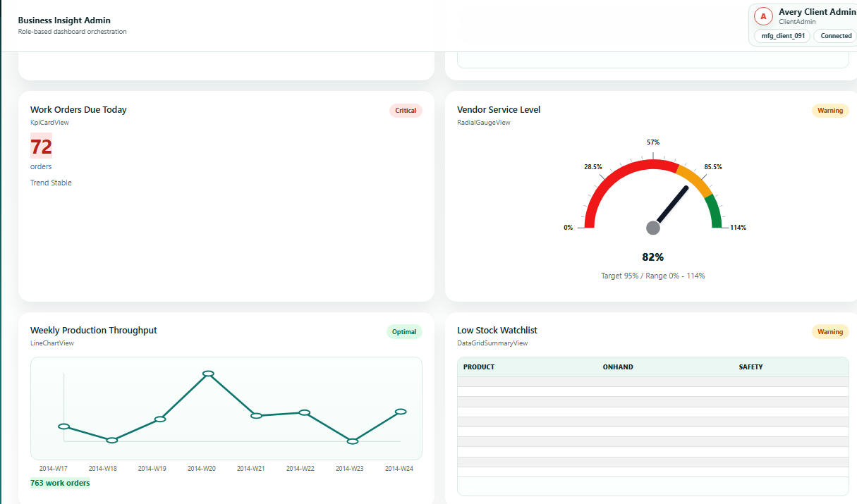
Task: Click the 2014-W20 peak data point
Action: coord(208,374)
